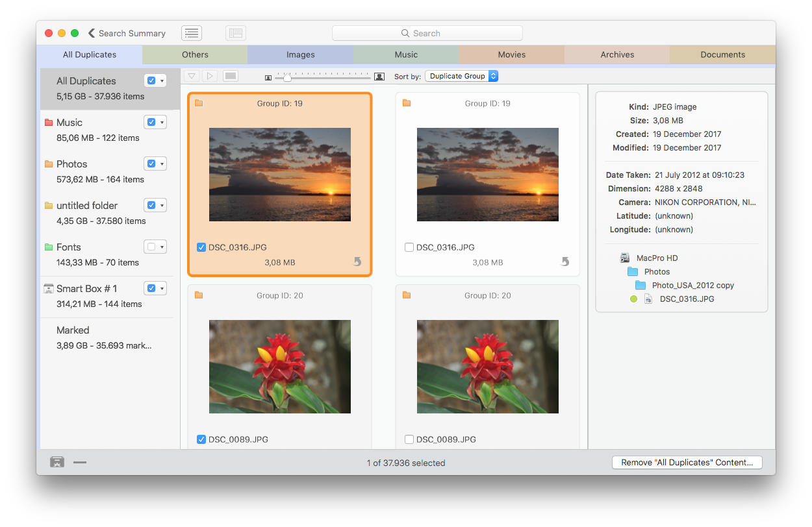Click the small thumbnail size icon
This screenshot has height=527, width=812.
pyautogui.click(x=268, y=76)
